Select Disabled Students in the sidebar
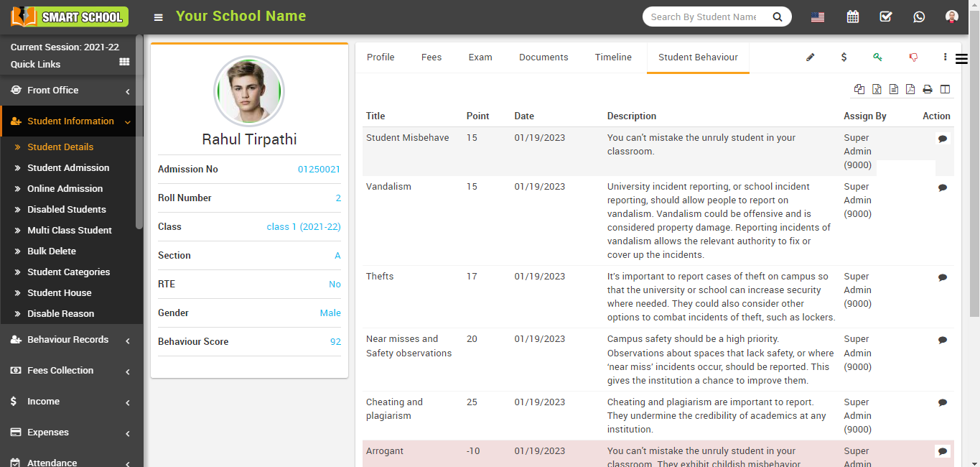Image resolution: width=980 pixels, height=467 pixels. coord(68,209)
